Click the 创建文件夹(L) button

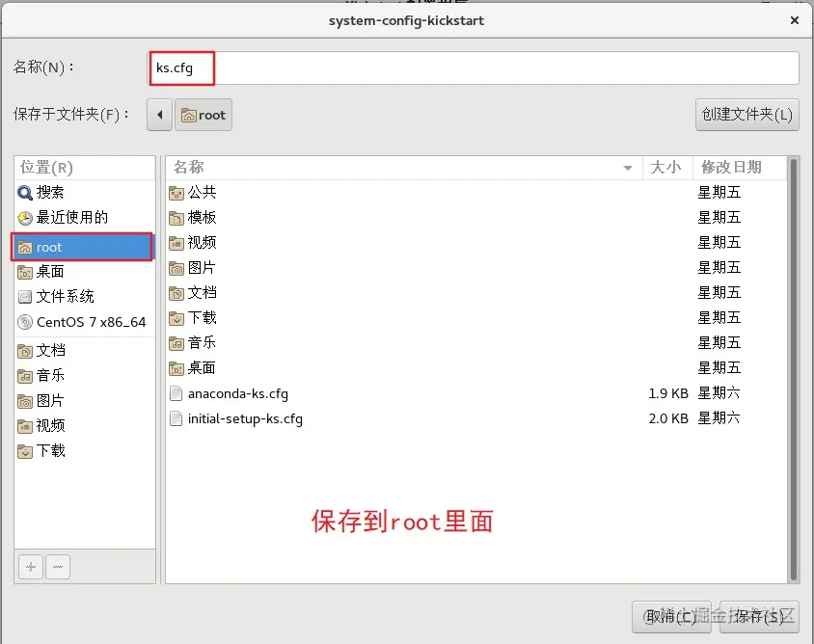pos(747,114)
